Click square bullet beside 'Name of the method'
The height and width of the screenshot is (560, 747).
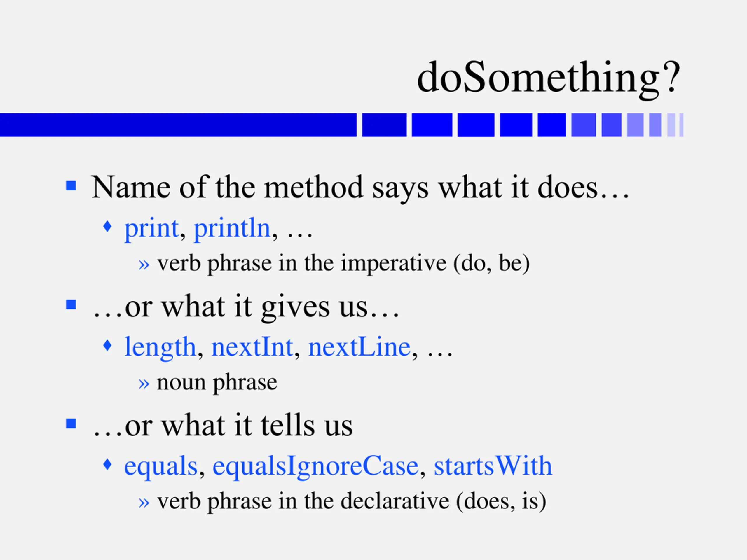point(71,186)
